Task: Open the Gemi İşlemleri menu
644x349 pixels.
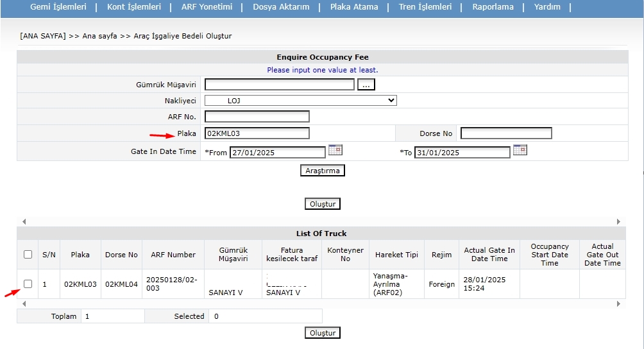Action: click(x=58, y=7)
